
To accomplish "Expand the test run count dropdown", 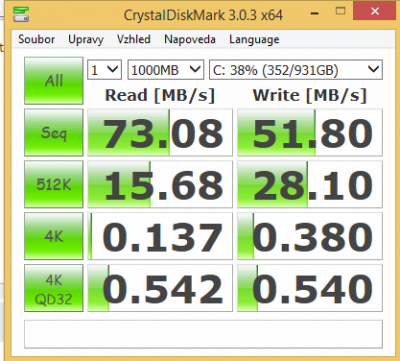I will click(x=105, y=70).
